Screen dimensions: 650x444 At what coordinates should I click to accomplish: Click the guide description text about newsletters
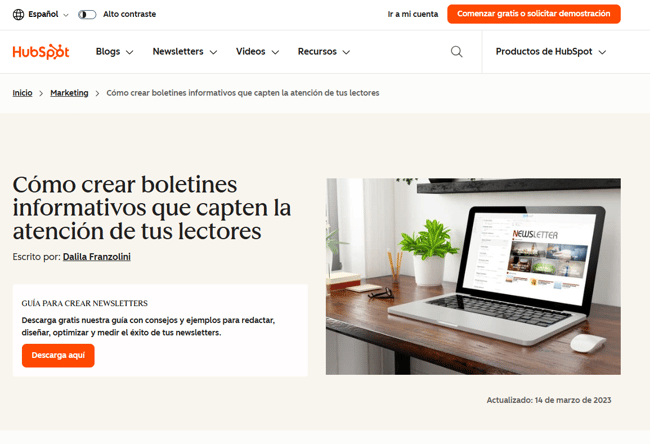pos(148,326)
